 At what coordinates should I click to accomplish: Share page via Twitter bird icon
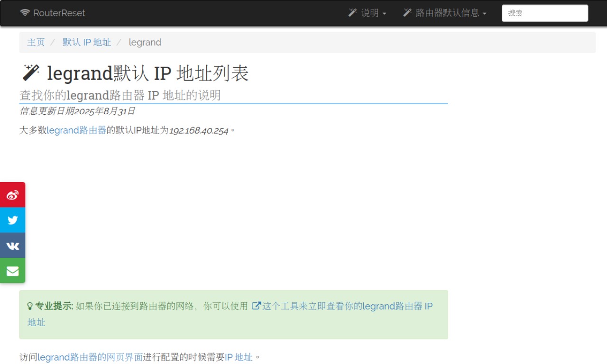pos(12,220)
